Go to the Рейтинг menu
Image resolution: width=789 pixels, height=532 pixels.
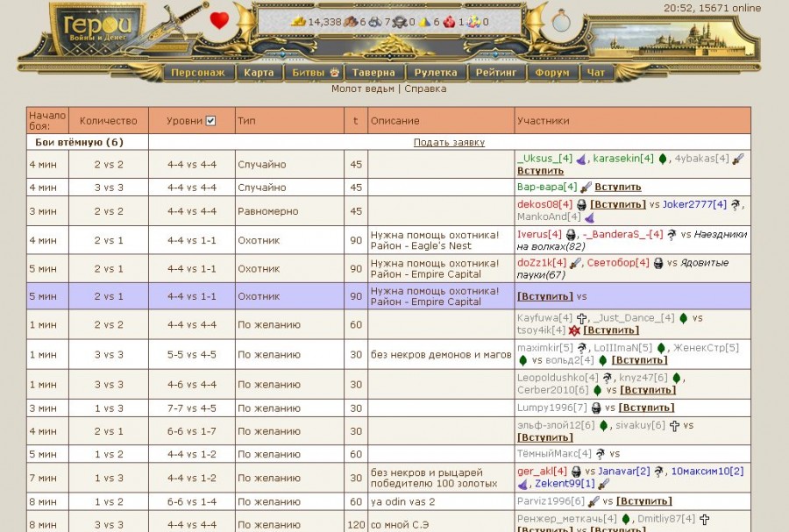pyautogui.click(x=496, y=73)
